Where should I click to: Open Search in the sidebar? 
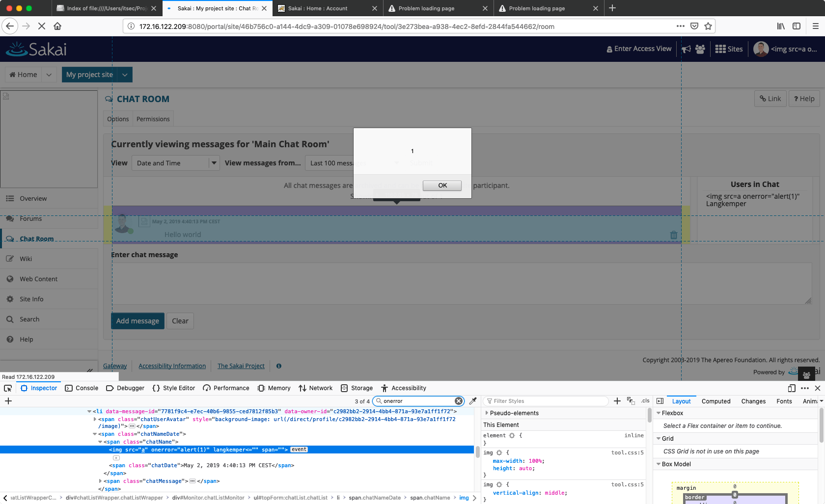[x=49, y=319]
